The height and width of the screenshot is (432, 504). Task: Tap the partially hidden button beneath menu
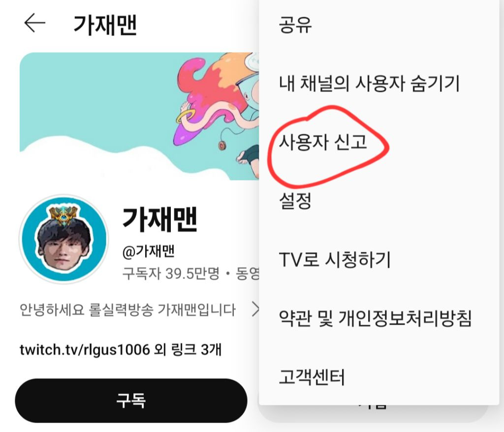click(373, 413)
